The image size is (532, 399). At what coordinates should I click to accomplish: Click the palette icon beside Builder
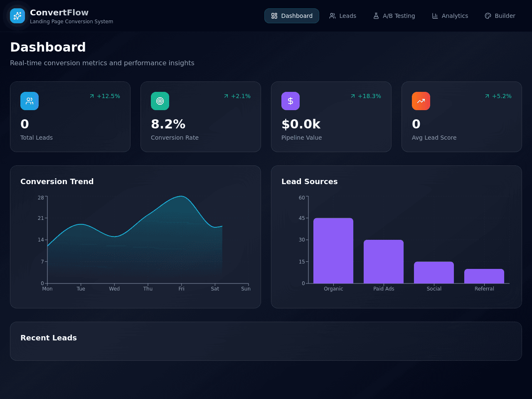pyautogui.click(x=488, y=16)
